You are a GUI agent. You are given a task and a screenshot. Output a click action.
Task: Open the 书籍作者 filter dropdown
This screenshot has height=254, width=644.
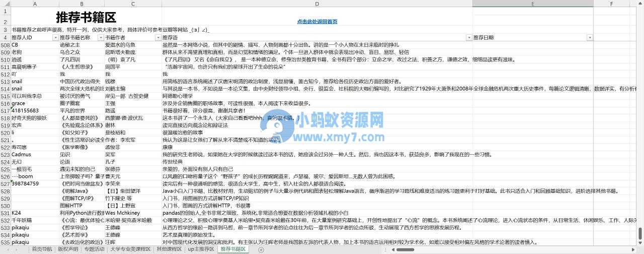158,38
